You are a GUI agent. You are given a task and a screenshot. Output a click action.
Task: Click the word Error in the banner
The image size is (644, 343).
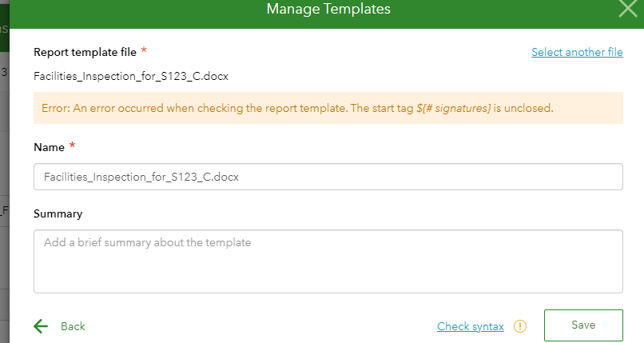pyautogui.click(x=58, y=108)
